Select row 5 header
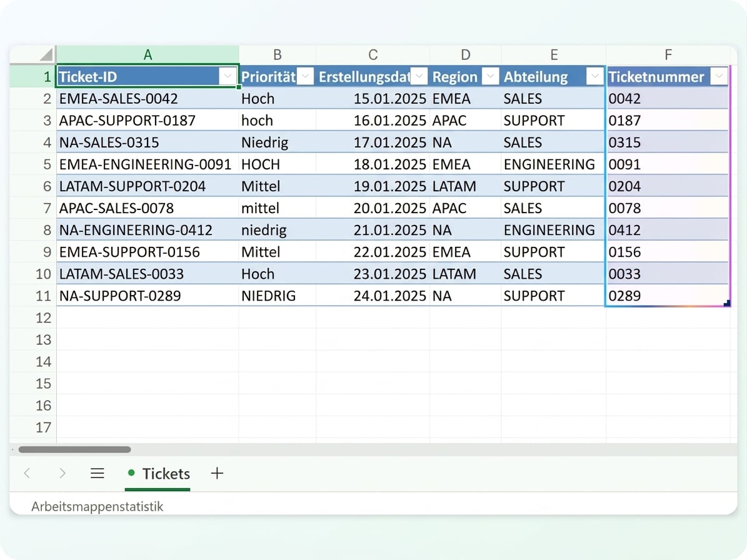Image resolution: width=747 pixels, height=560 pixels. click(33, 164)
